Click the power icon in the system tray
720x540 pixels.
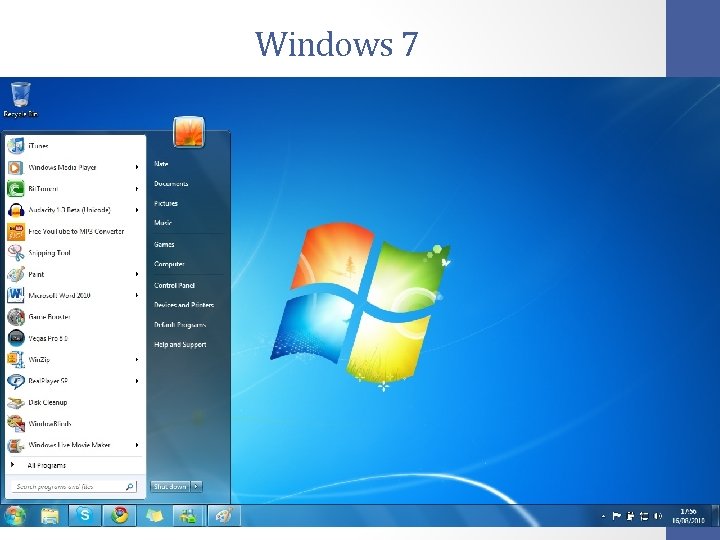click(x=630, y=517)
